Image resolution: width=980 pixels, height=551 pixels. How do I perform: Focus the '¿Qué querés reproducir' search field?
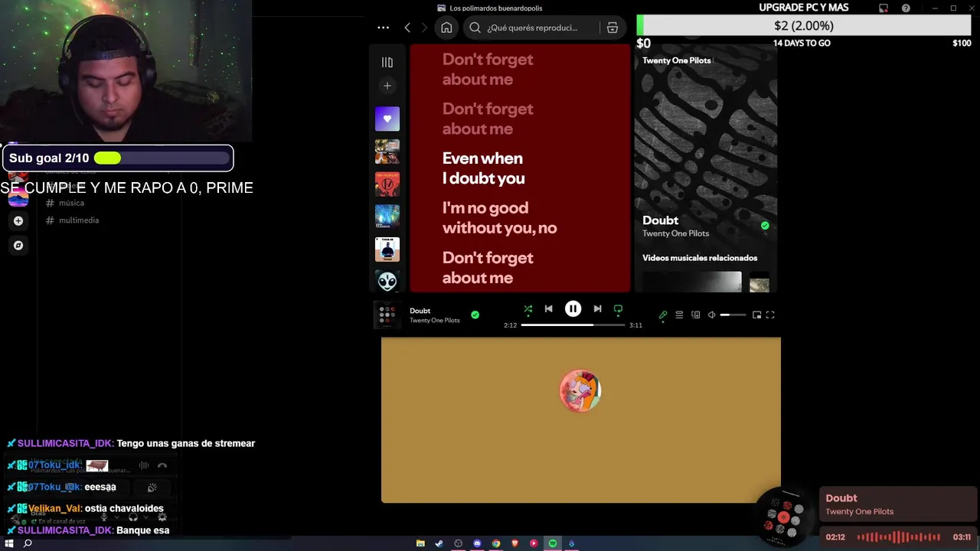click(x=533, y=28)
